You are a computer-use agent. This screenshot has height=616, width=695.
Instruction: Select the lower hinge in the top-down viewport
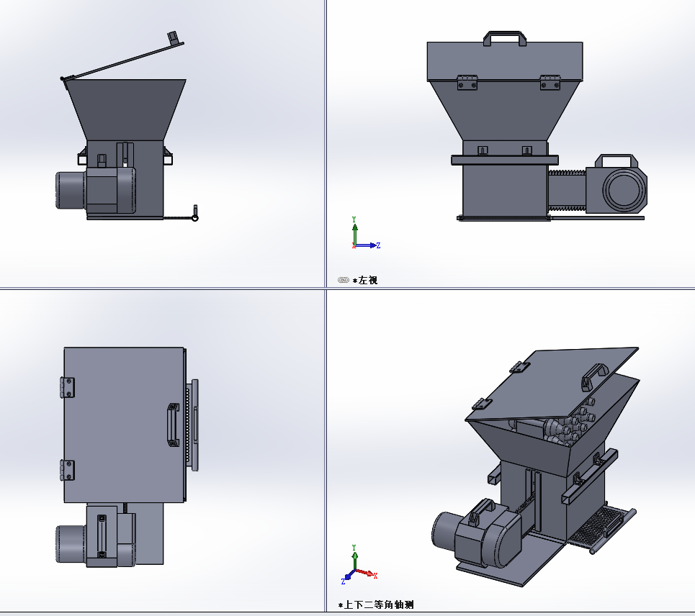coord(68,470)
